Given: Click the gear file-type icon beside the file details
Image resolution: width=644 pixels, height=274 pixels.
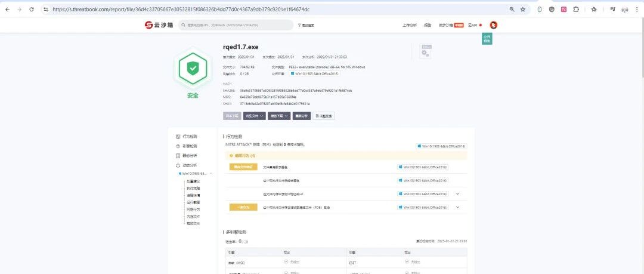Looking at the screenshot, I should pos(425,51).
